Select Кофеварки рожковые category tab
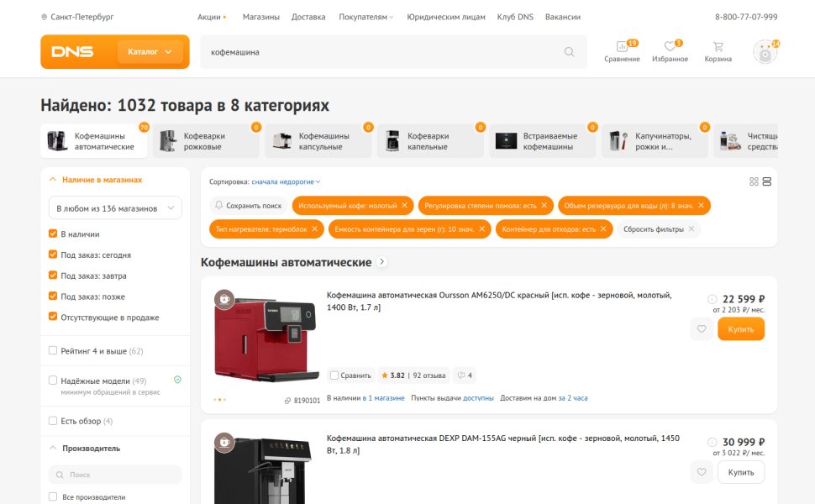 (207, 141)
